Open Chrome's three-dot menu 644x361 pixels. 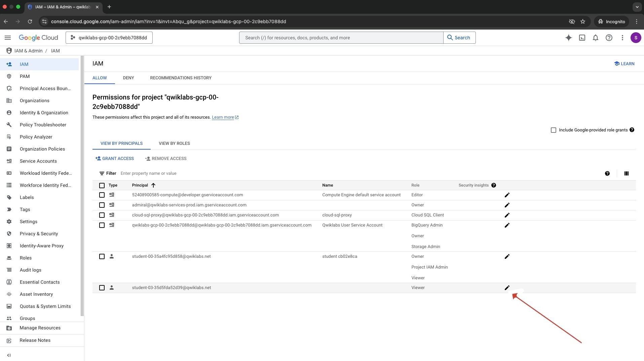636,22
